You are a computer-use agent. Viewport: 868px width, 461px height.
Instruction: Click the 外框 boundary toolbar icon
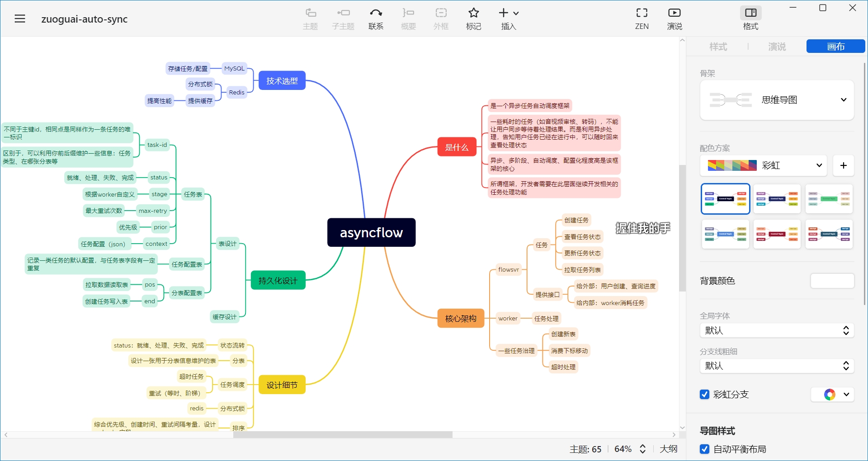point(441,19)
